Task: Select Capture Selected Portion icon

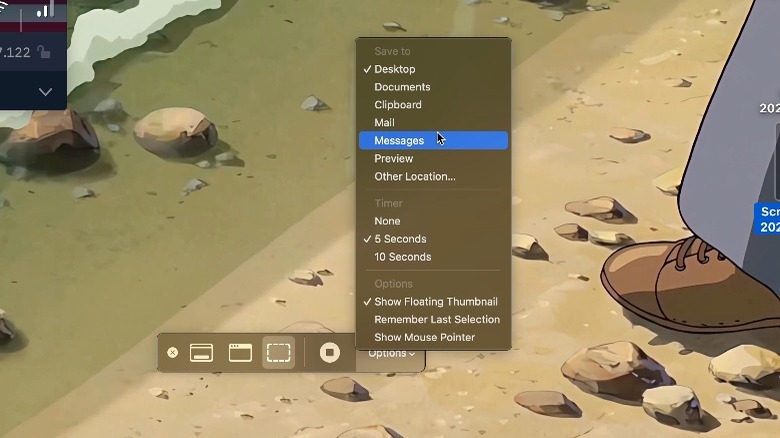Action: coord(279,353)
